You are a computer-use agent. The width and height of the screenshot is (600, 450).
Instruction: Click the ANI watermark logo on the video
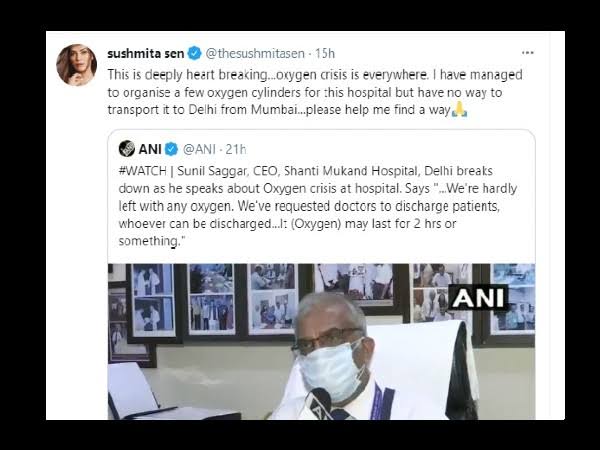pyautogui.click(x=478, y=297)
